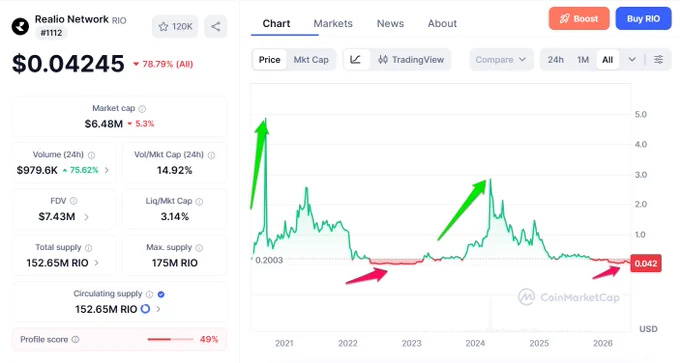Click the FDV info icon
Screen dimensions: 680x363
(73, 201)
